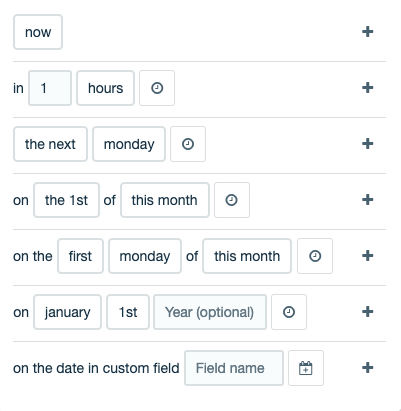Select the 'now' button
This screenshot has height=411, width=401.
coord(38,32)
